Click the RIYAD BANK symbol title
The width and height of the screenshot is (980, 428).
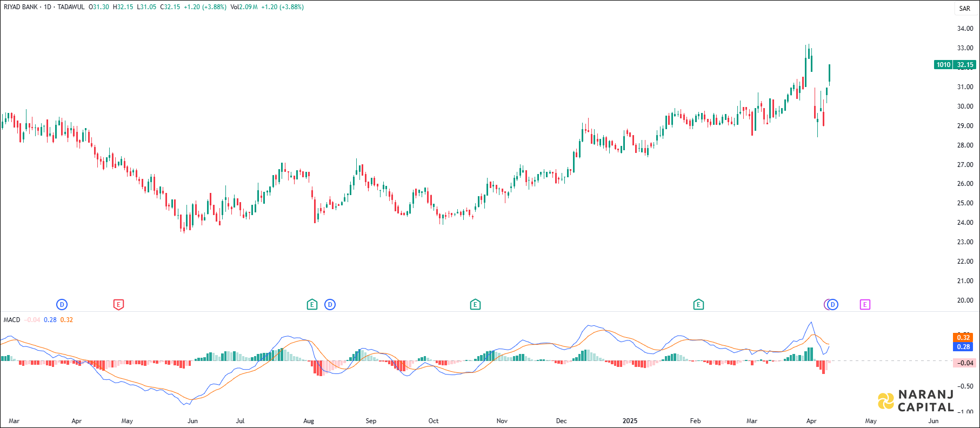[x=21, y=7]
